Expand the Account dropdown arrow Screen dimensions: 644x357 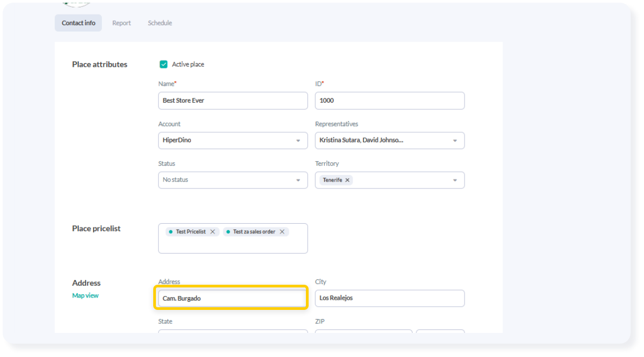[298, 141]
